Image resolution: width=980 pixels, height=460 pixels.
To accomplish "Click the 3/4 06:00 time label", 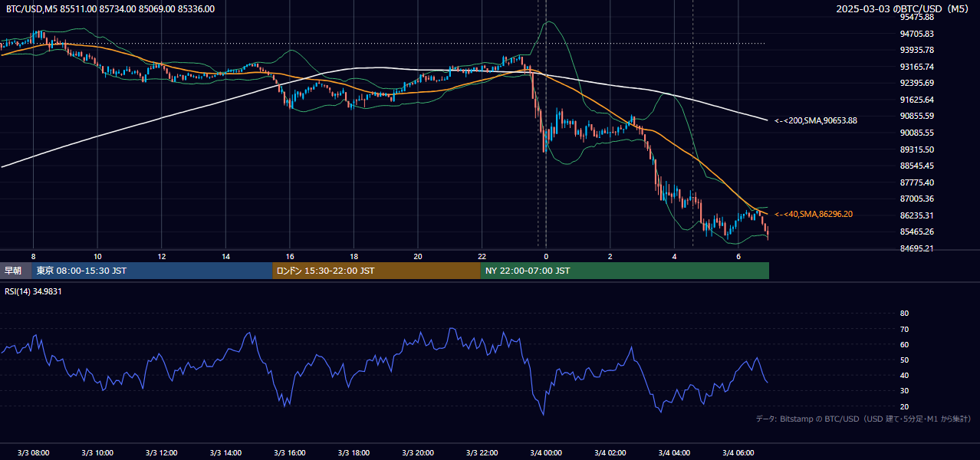I will coord(738,453).
